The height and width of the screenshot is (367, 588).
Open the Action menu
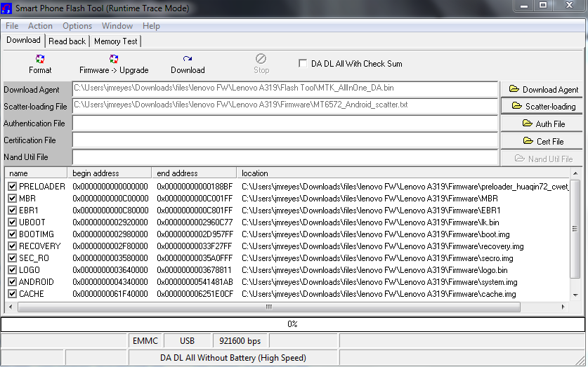40,26
